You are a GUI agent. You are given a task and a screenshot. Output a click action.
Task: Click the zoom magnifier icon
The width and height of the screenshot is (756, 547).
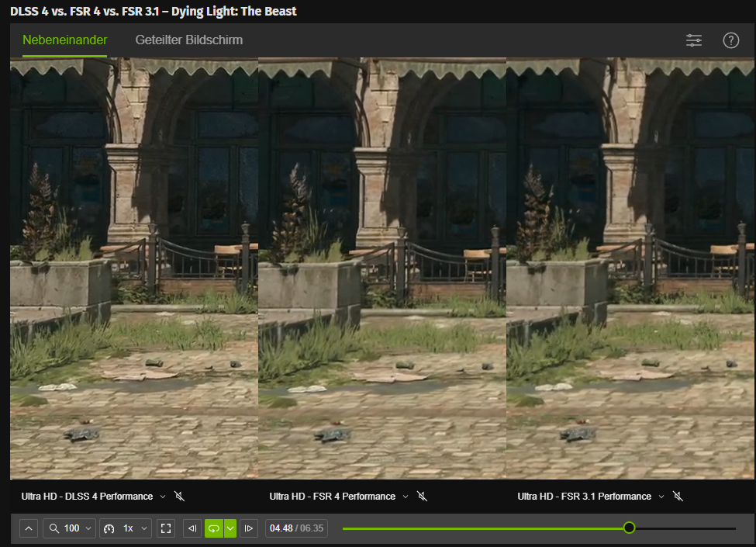point(54,528)
